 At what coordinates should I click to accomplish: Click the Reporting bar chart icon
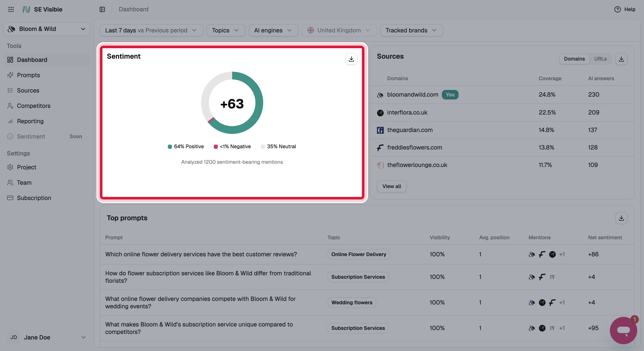click(x=10, y=121)
